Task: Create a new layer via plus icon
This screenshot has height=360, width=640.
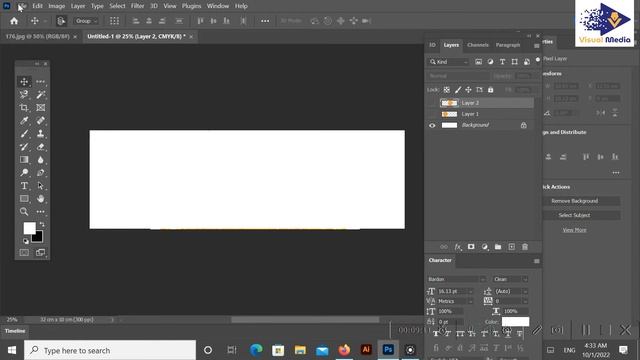Action: tap(511, 247)
